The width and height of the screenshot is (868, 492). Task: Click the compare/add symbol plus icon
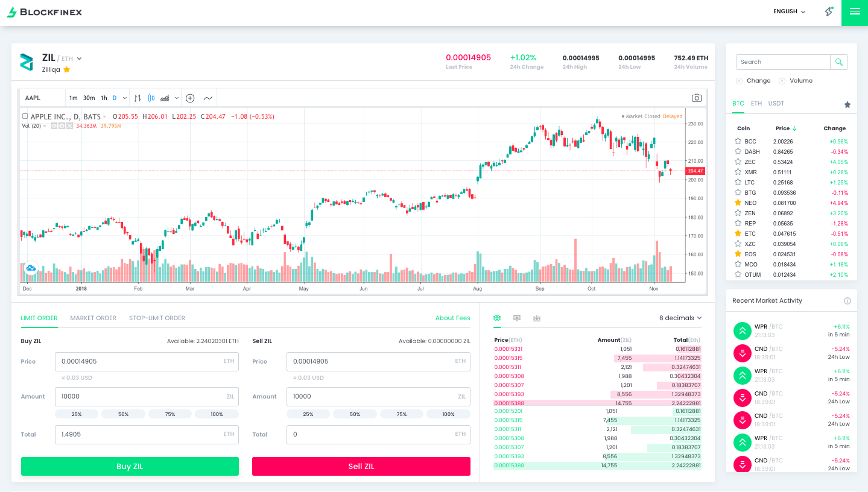tap(190, 98)
